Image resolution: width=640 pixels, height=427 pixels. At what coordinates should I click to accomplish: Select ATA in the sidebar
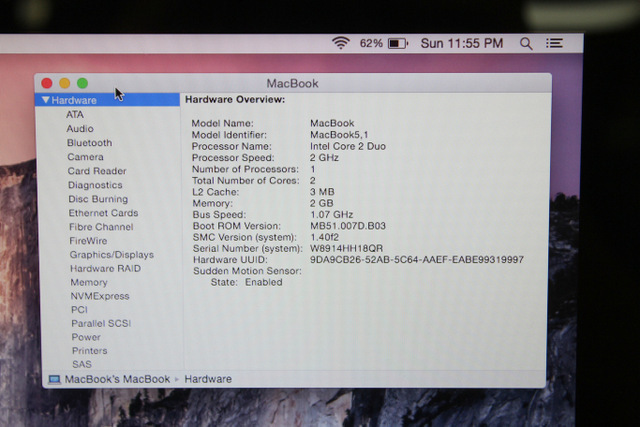point(75,115)
